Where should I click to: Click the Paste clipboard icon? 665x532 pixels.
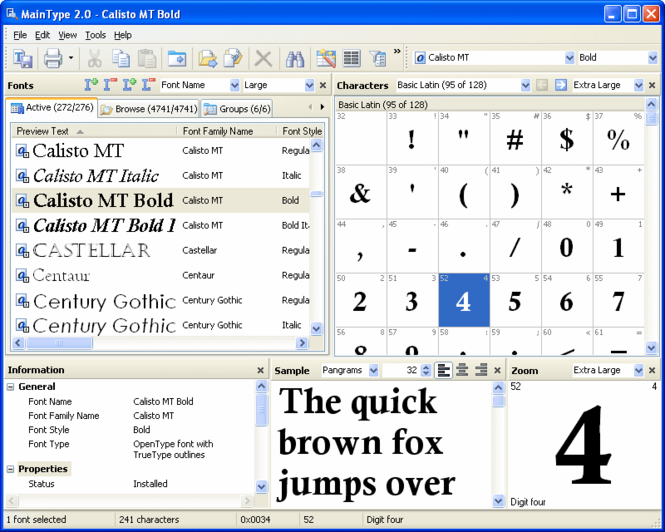point(147,58)
